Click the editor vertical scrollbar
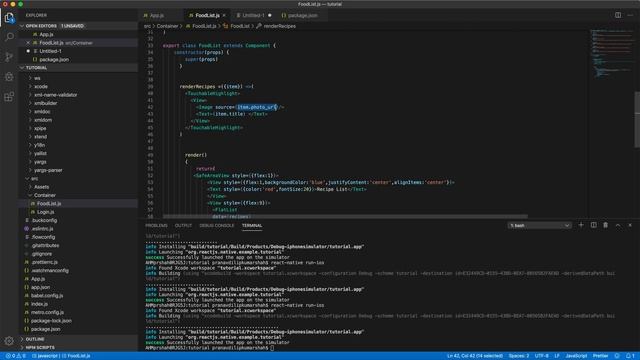This screenshot has height=360, width=640. 637,119
